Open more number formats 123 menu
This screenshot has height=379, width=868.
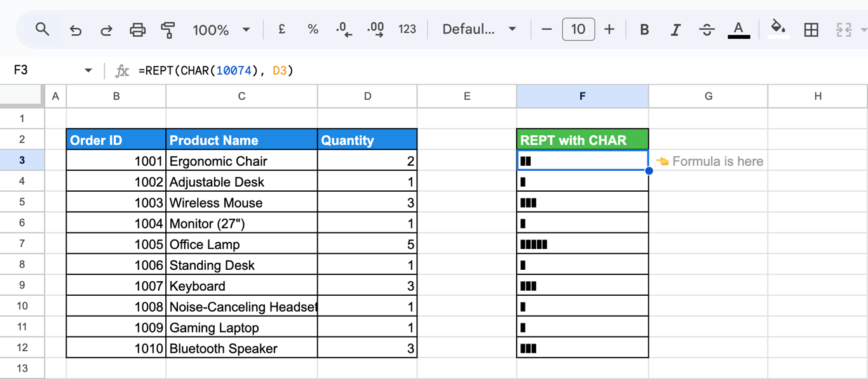click(x=407, y=29)
